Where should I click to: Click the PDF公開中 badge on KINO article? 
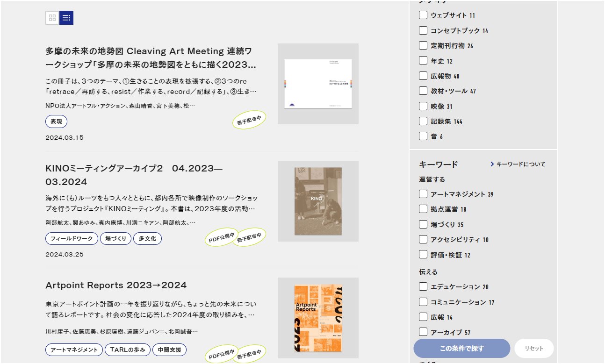(222, 237)
